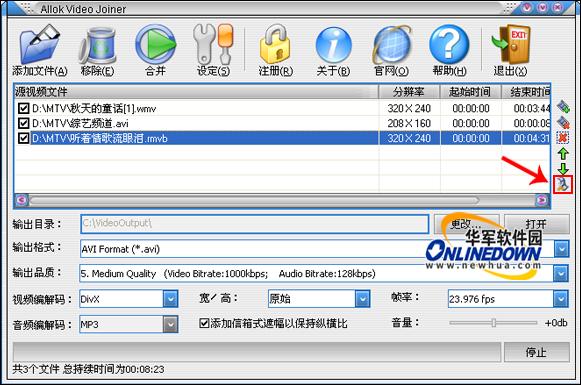Click the 分辨率 column header
Image resolution: width=581 pixels, height=385 pixels.
click(x=409, y=92)
